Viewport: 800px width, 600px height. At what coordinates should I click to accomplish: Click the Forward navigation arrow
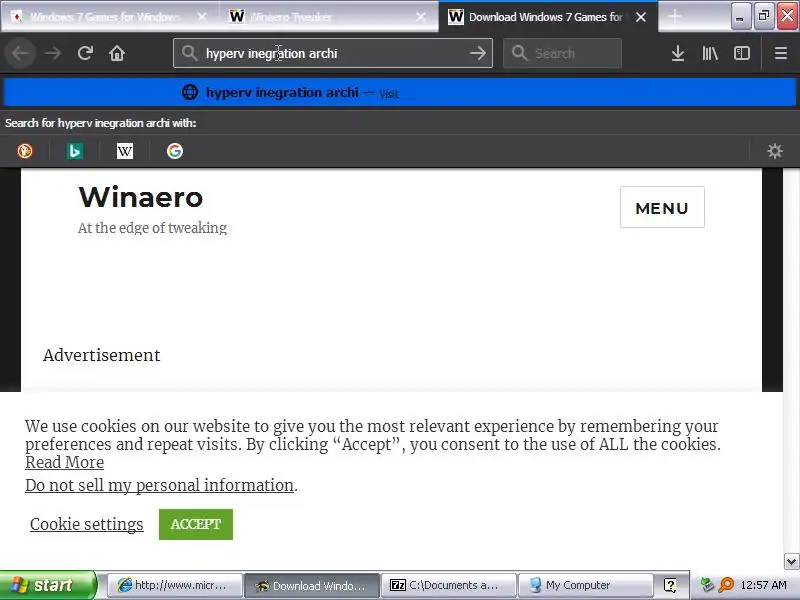53,53
